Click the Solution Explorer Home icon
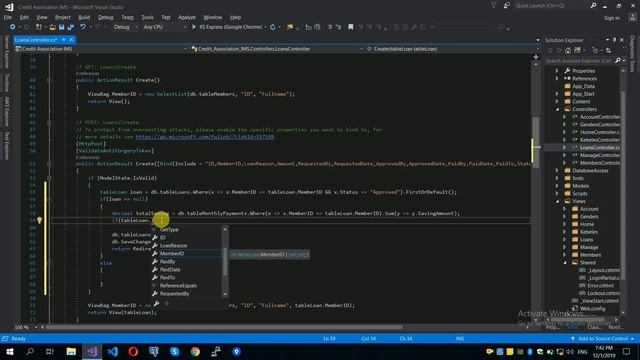Image resolution: width=640 pixels, height=360 pixels. (568, 51)
